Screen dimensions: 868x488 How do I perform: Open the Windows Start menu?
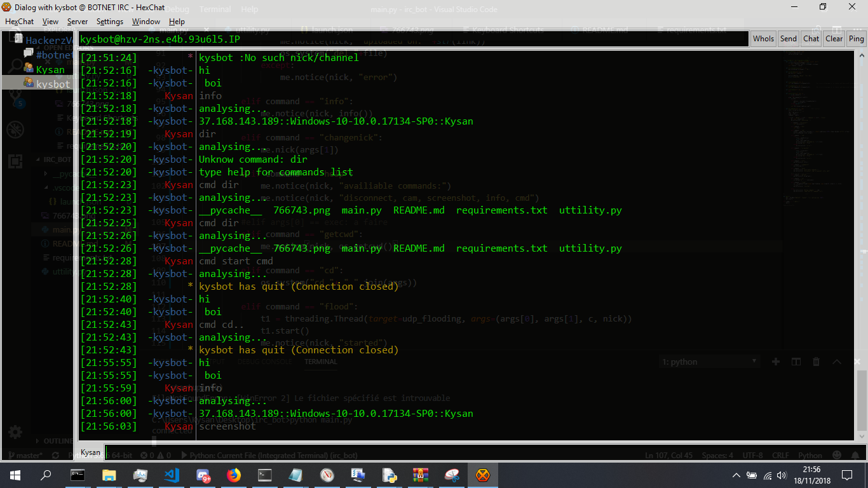tap(15, 475)
